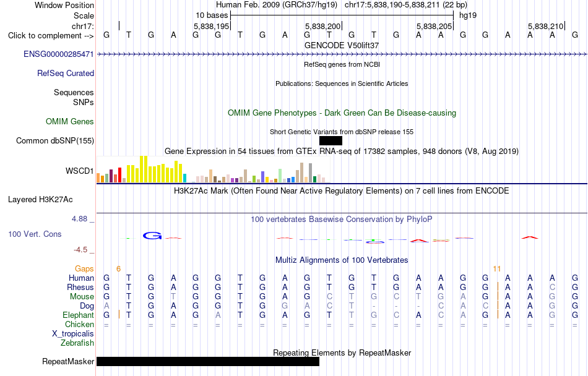This screenshot has width=588, height=376.
Task: Click the Sequences track label
Action: point(74,93)
